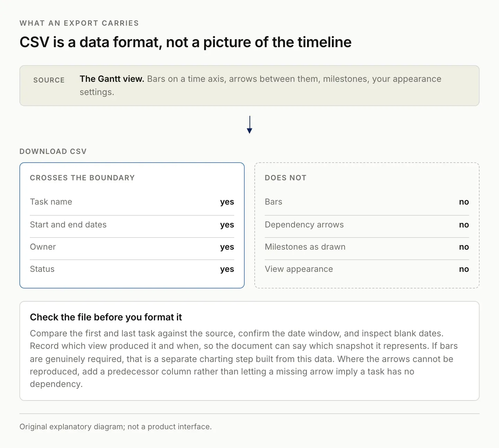Select the "Task name" row label
The width and height of the screenshot is (499, 448).
click(51, 202)
